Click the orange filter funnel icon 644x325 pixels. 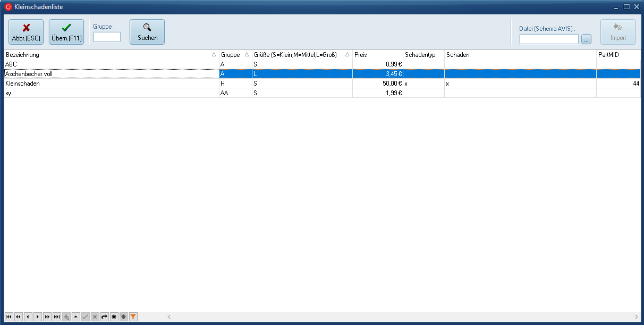tap(133, 317)
